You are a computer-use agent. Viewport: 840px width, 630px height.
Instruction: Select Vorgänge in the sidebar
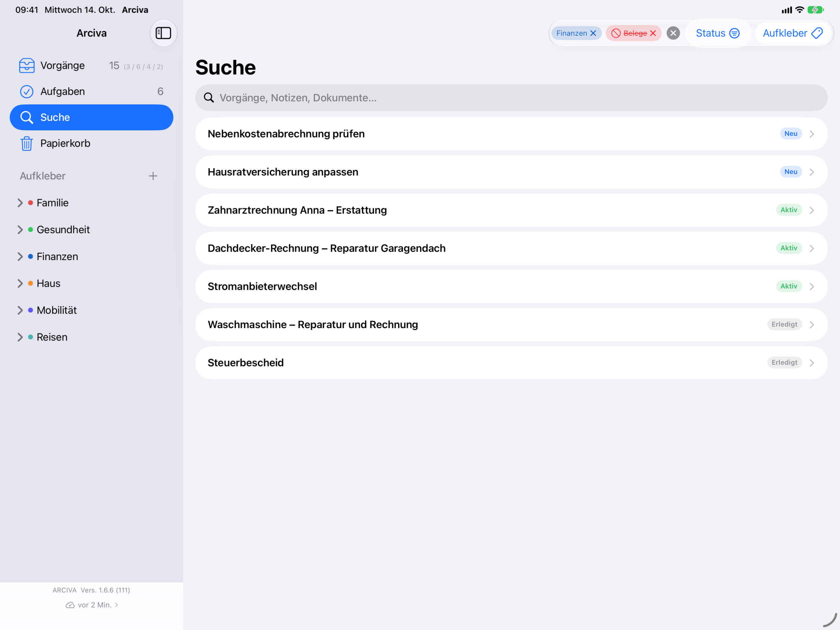tap(92, 65)
